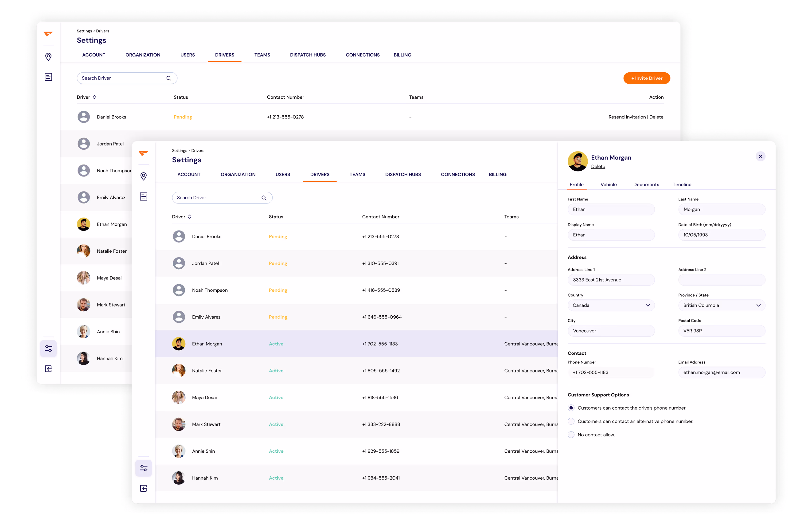The height and width of the screenshot is (525, 812).
Task: Sort drivers using Driver column arrows in front window
Action: click(189, 217)
